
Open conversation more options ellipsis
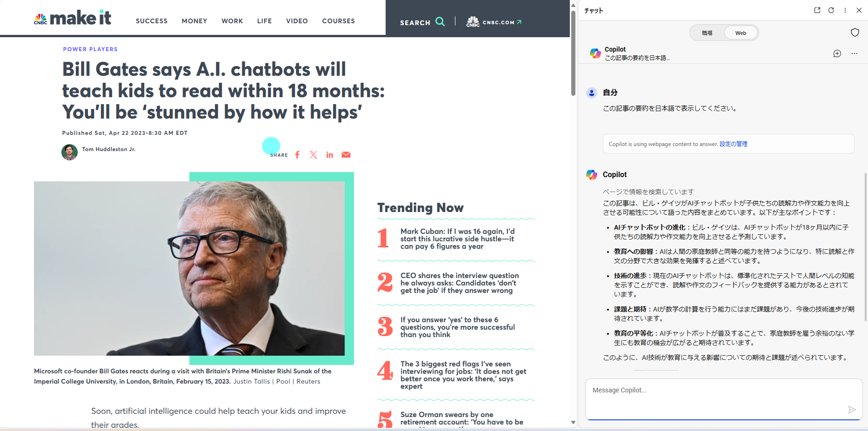click(x=855, y=53)
